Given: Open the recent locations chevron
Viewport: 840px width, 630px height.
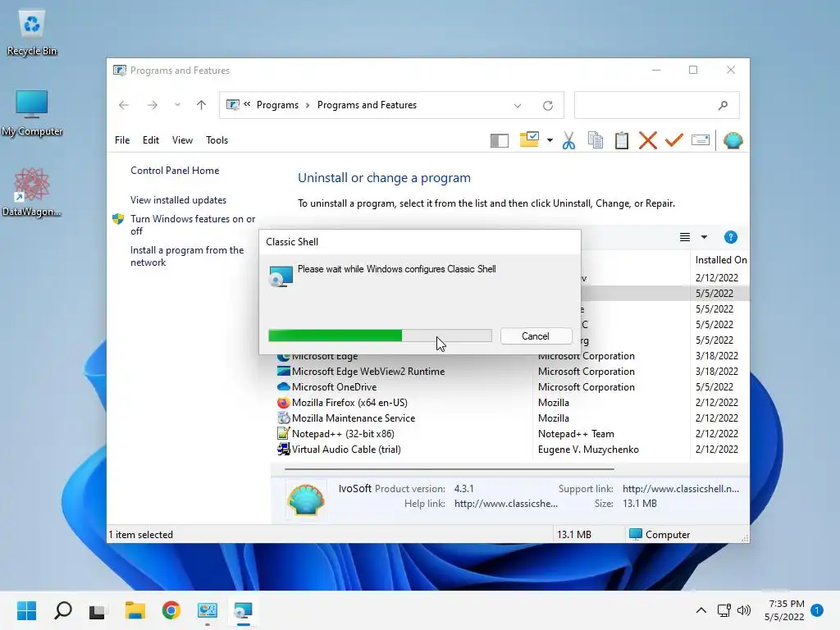Looking at the screenshot, I should 177,105.
